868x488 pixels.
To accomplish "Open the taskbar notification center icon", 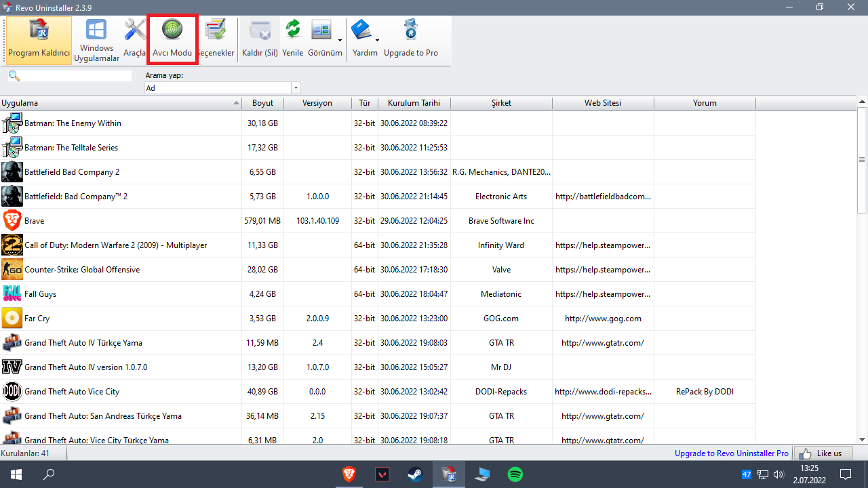I will pos(846,474).
